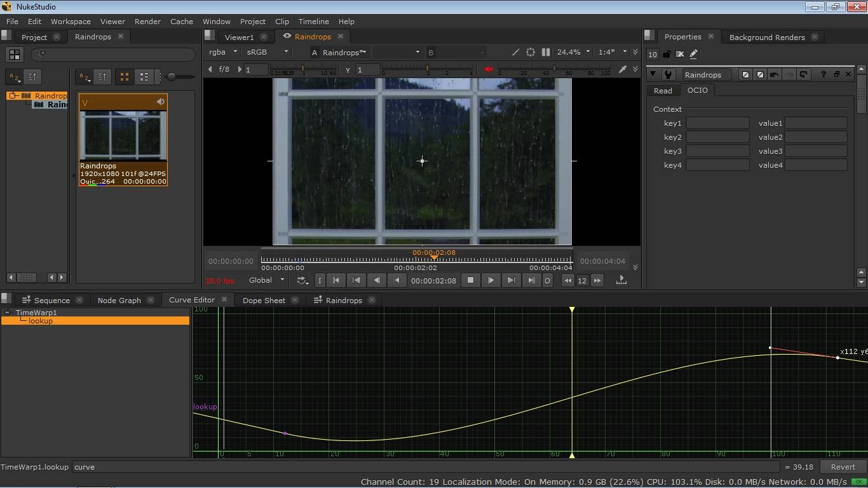The image size is (868, 488).
Task: Switch bin to list view
Action: point(145,77)
